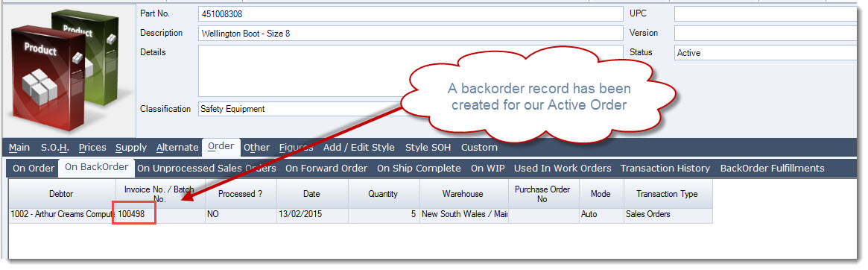This screenshot has height=270, width=868.
Task: Open the On WIP sub-tab
Action: (x=488, y=168)
